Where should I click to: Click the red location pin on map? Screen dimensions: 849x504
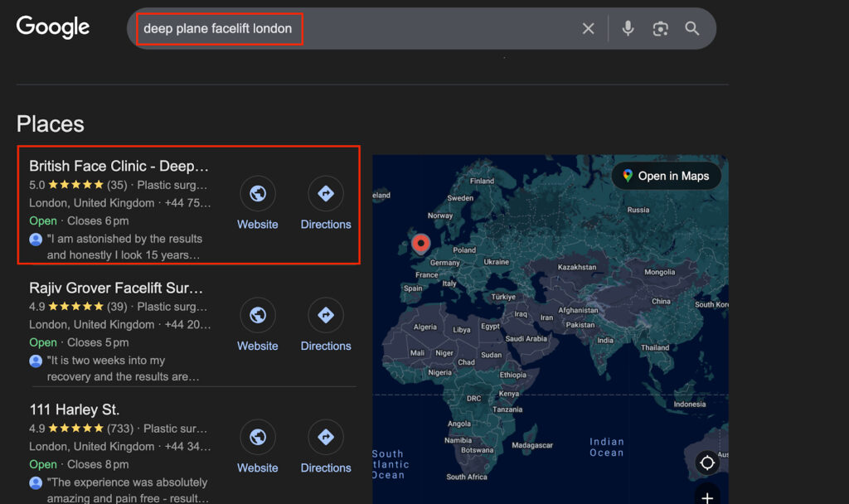(x=420, y=244)
